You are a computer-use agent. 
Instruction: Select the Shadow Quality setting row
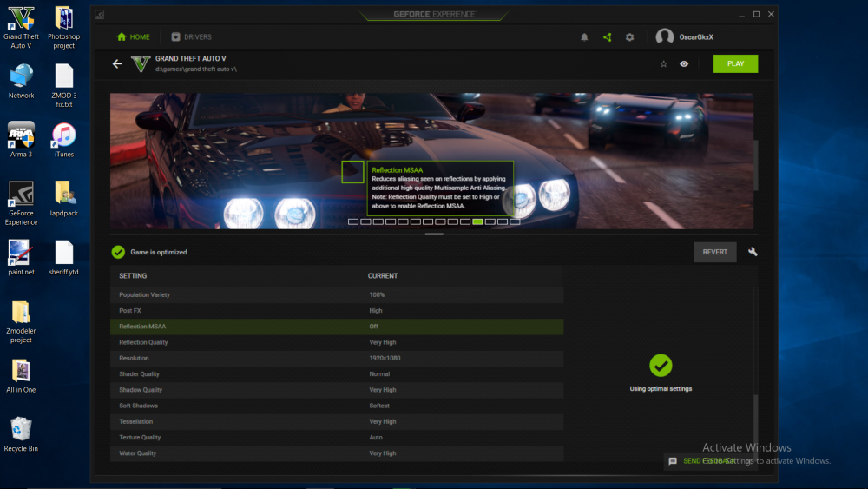[x=337, y=390]
